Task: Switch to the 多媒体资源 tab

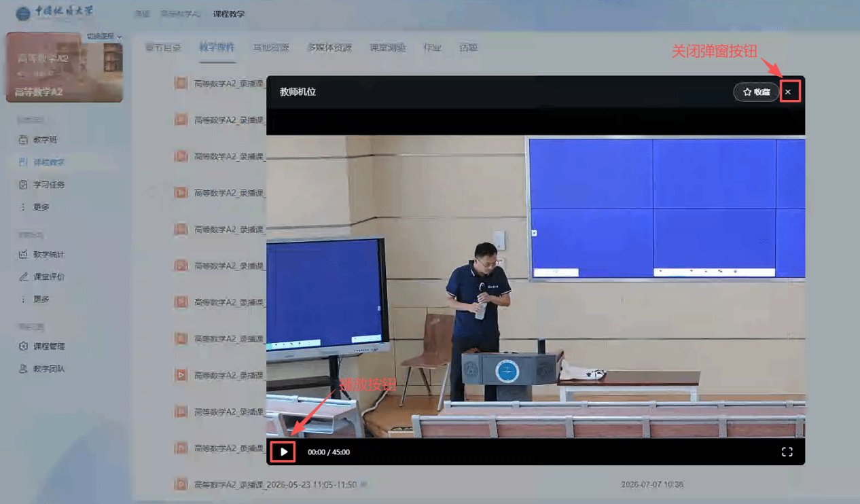Action: pos(329,48)
